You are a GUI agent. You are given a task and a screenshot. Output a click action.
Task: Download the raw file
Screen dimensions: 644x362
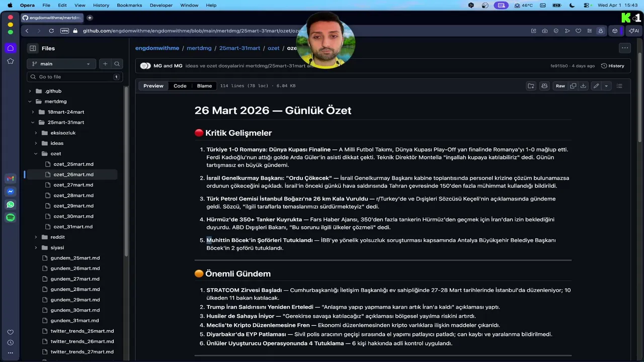[583, 86]
